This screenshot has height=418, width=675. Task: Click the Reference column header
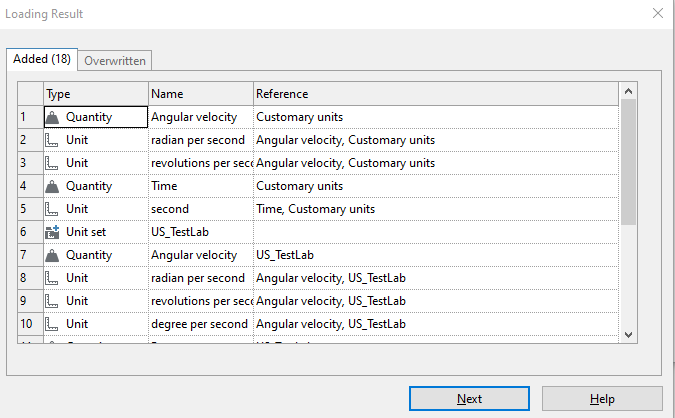(x=435, y=94)
